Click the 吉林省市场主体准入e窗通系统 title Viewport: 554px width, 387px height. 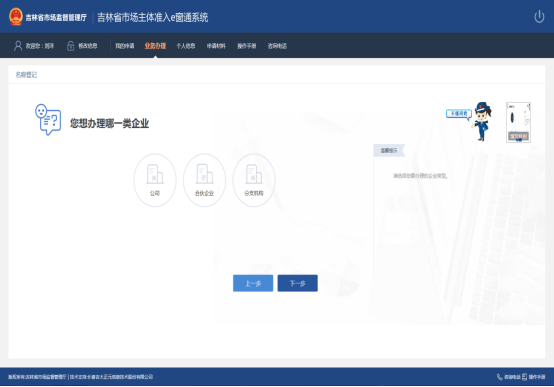coord(153,17)
